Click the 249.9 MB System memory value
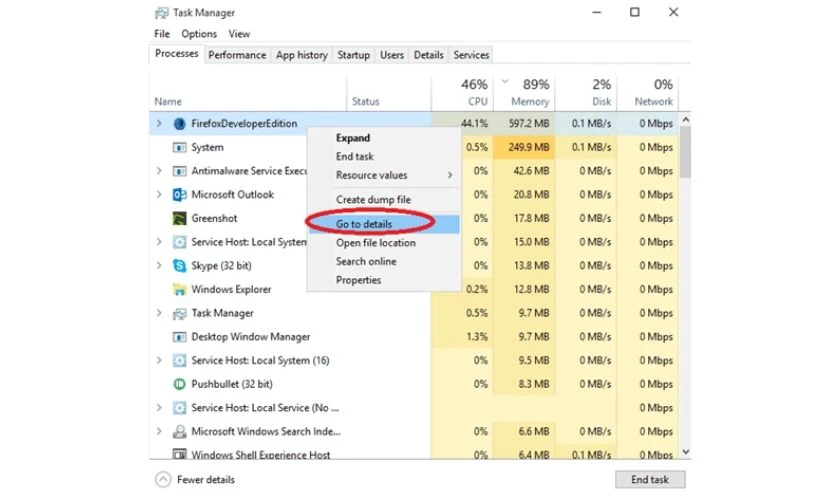This screenshot has height=500, width=840. click(x=529, y=147)
